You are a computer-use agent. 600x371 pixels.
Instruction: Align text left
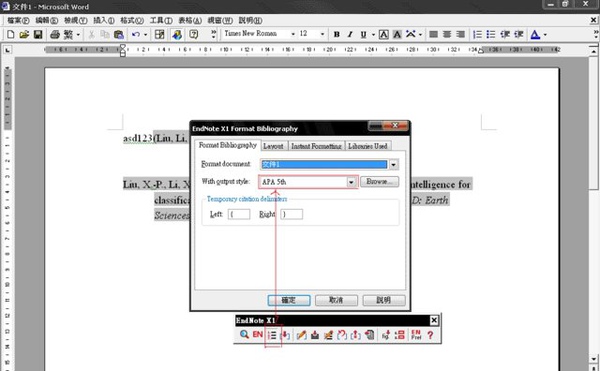pos(433,34)
